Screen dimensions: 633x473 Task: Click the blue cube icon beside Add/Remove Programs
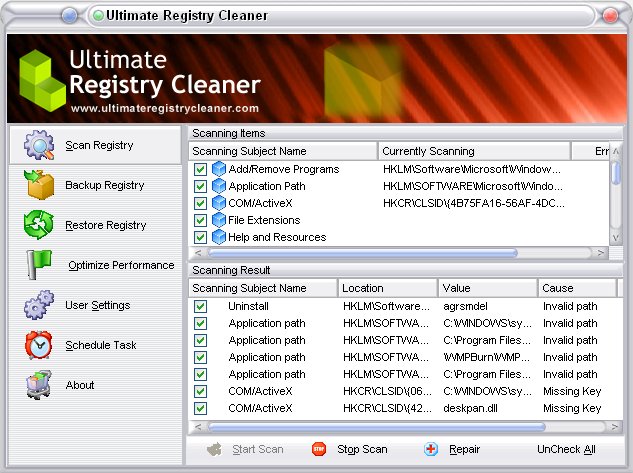(219, 169)
